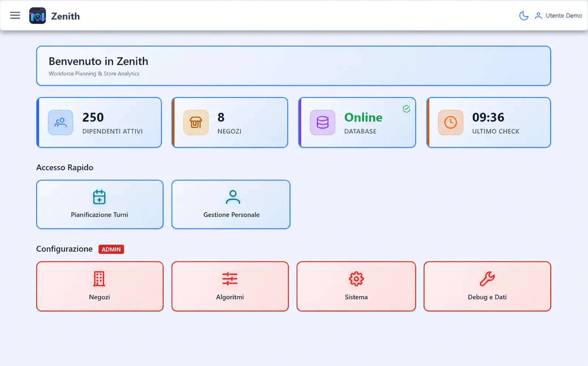588x366 pixels.
Task: Click the Configurazione section heading
Action: 64,249
